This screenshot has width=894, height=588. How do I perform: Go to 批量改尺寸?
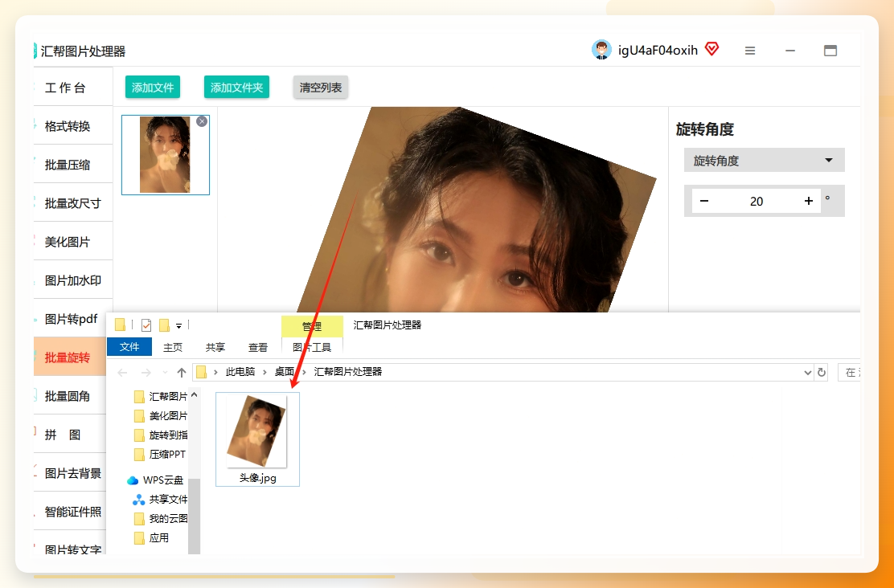(x=73, y=203)
